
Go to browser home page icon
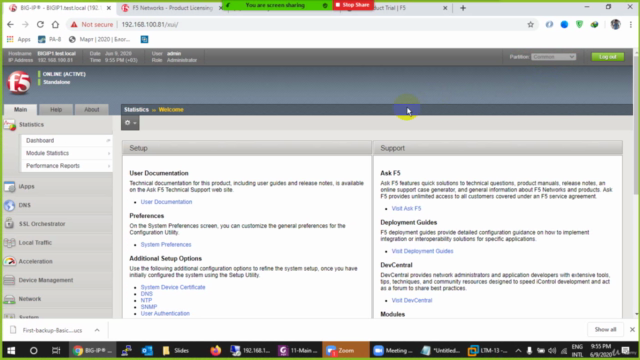click(55, 24)
